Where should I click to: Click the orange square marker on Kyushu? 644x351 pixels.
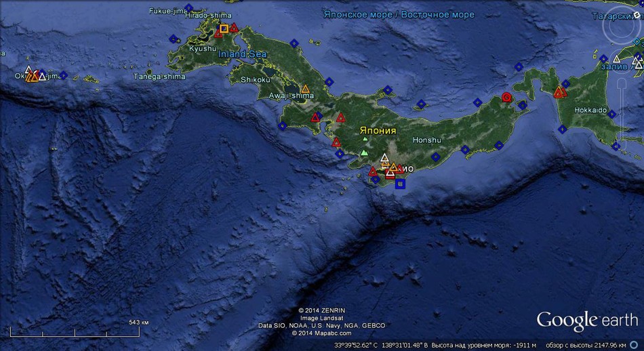[224, 28]
